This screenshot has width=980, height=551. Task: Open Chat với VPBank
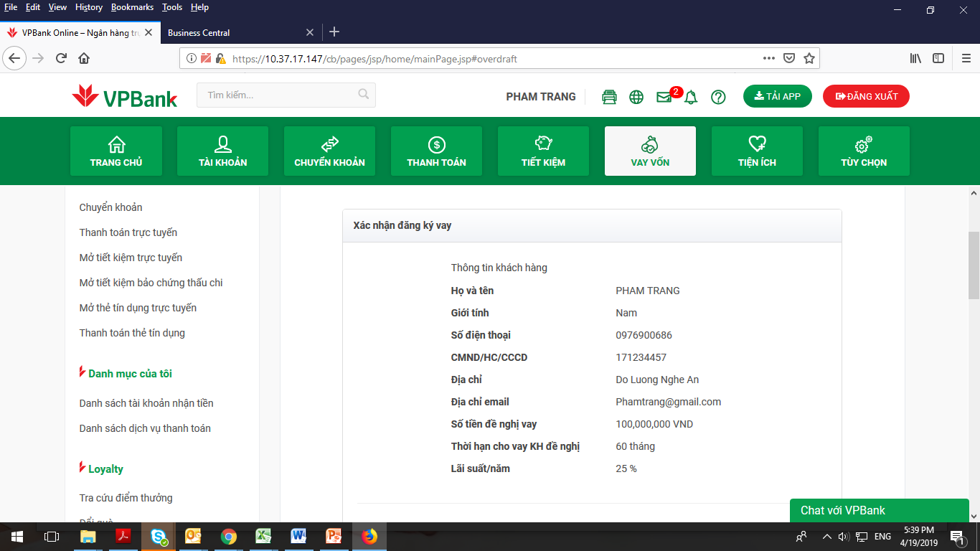click(x=880, y=511)
